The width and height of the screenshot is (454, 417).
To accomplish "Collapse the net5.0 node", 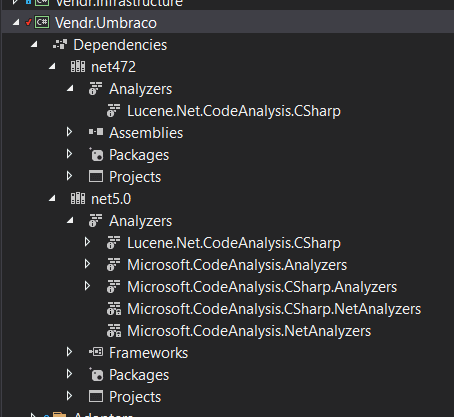I will pos(52,199).
